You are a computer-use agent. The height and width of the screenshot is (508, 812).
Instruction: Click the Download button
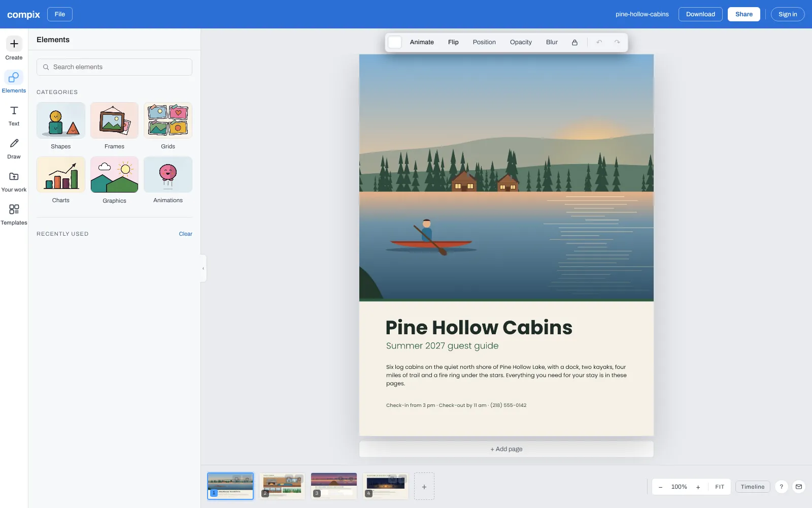click(700, 14)
